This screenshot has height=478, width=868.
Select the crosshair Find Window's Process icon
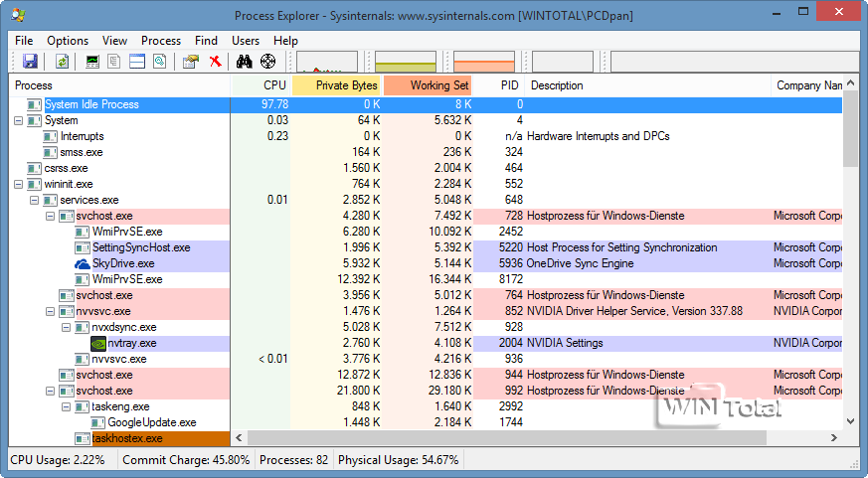268,62
